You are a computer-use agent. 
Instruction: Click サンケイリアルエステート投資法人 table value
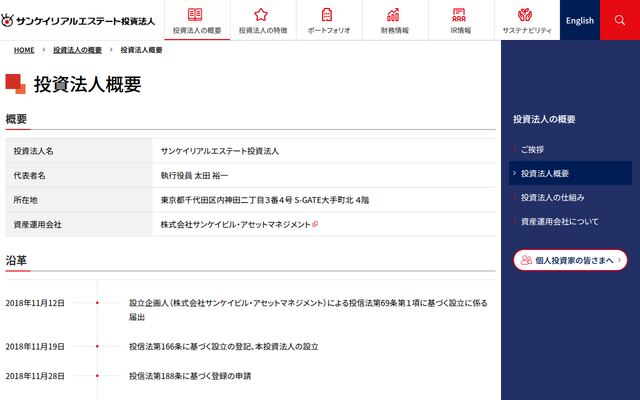click(220, 151)
